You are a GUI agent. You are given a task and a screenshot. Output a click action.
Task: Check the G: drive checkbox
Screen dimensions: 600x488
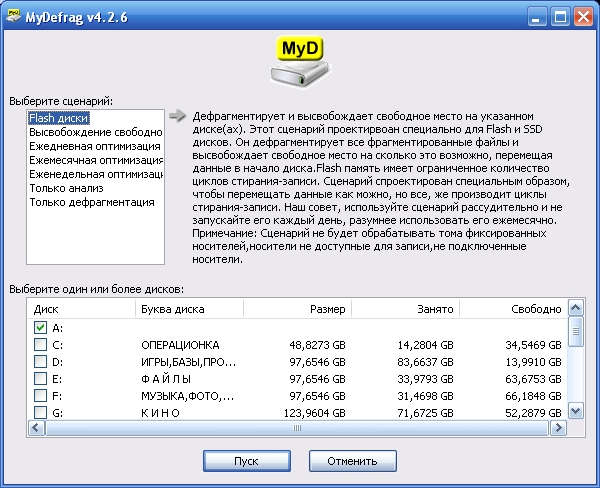pos(40,413)
